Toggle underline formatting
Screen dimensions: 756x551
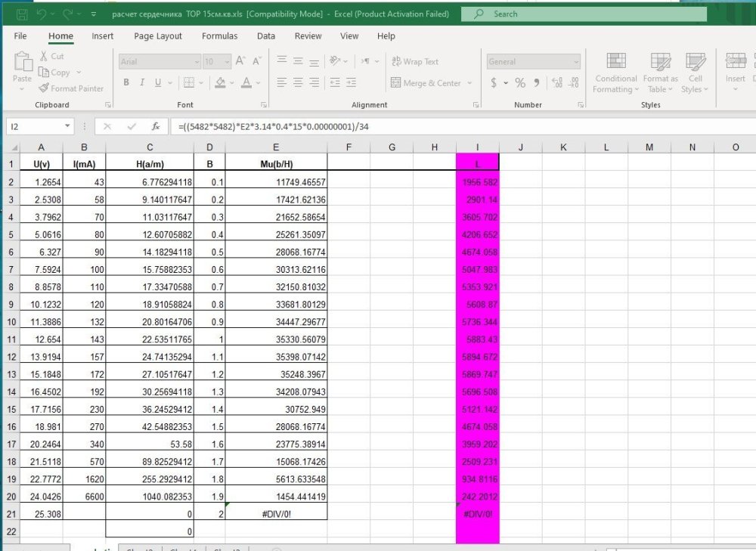(x=158, y=82)
